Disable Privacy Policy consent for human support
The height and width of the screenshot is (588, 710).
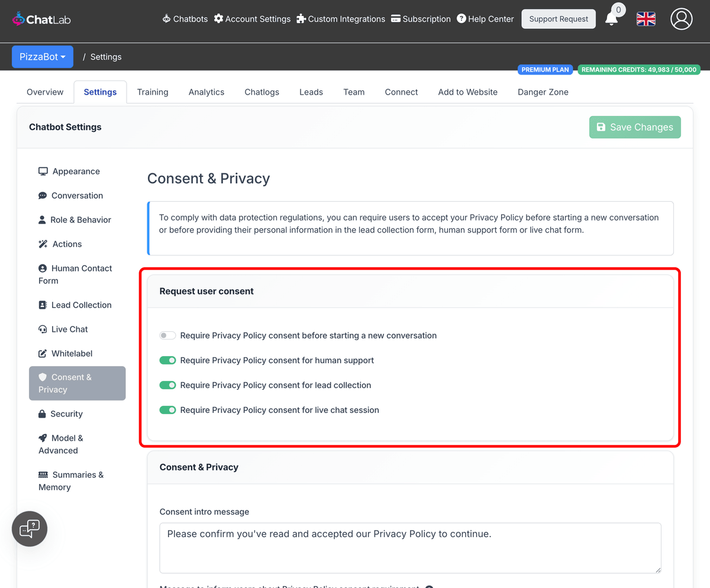pyautogui.click(x=167, y=360)
